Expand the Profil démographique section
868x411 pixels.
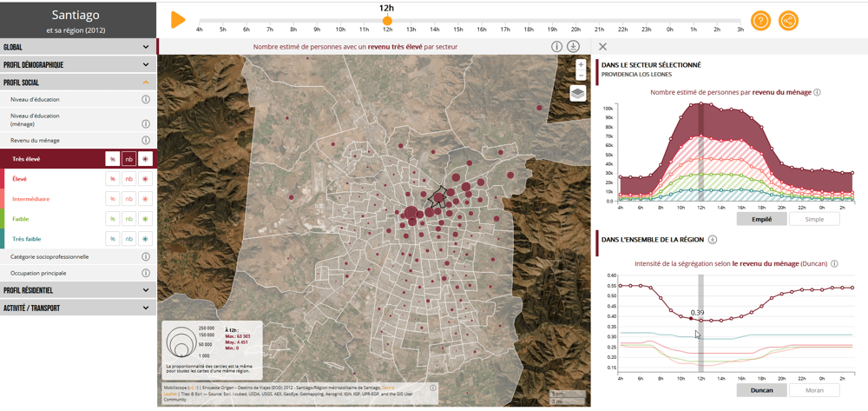click(79, 65)
